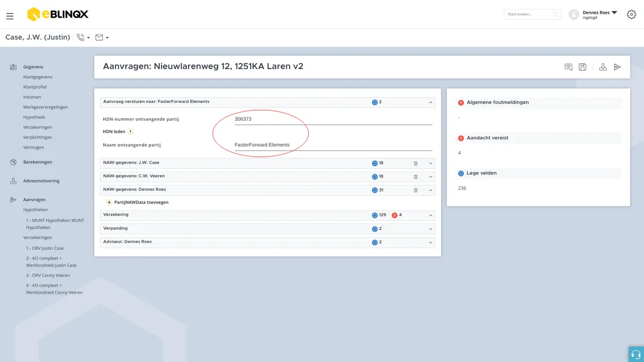
Task: Open Adviesmotivering in the sidebar
Action: point(41,181)
